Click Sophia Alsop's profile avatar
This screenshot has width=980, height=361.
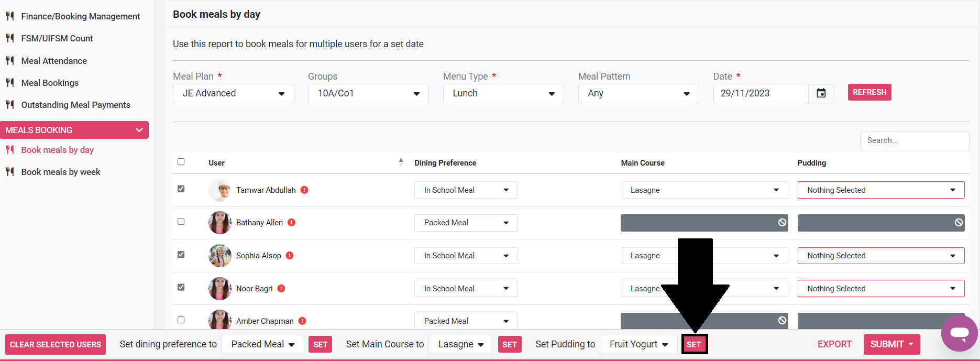[220, 256]
